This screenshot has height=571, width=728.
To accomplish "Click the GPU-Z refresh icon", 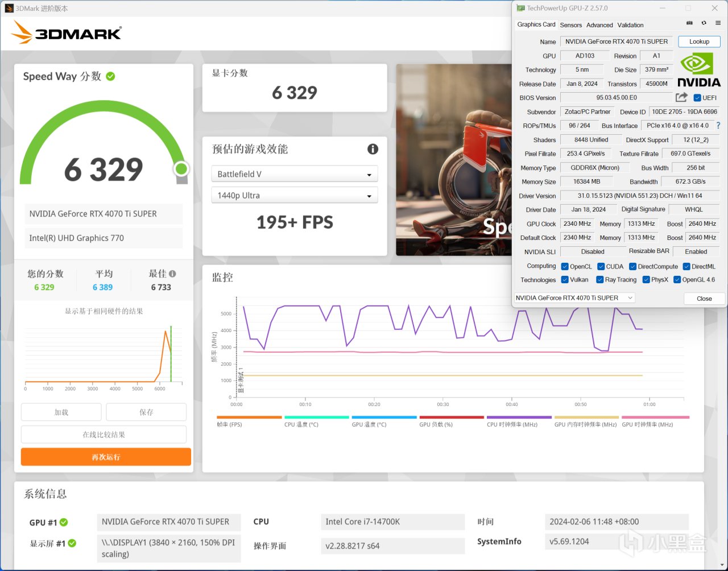I will click(x=704, y=23).
